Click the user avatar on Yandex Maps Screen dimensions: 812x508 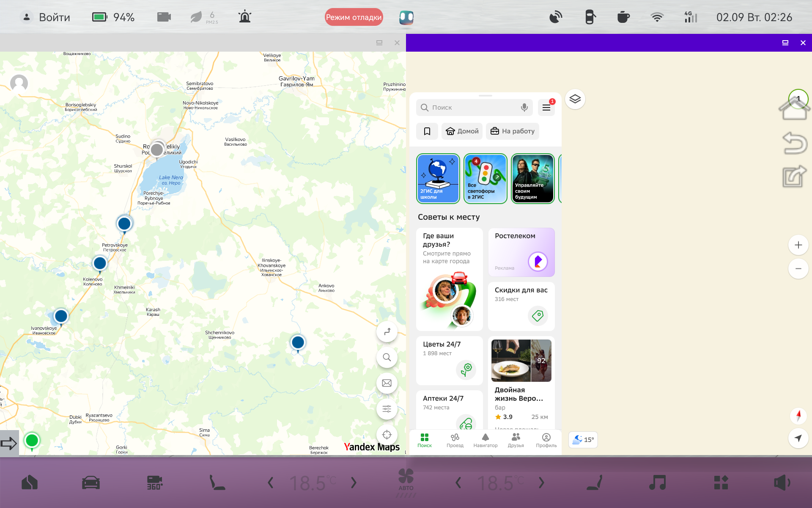pos(19,83)
